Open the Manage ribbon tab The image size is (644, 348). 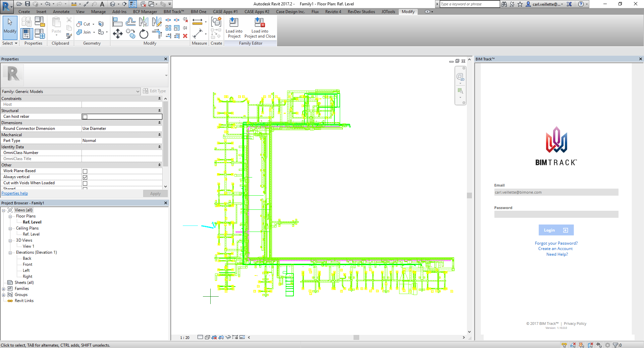(x=98, y=12)
